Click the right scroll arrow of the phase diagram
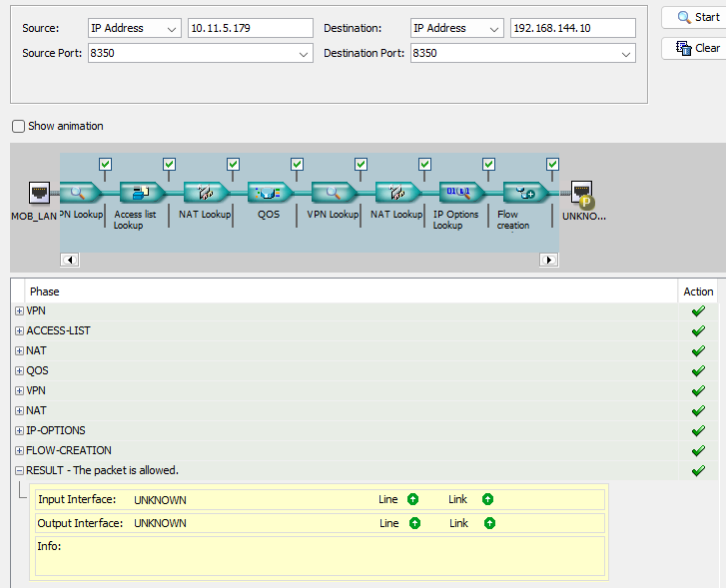The height and width of the screenshot is (588, 726). click(x=549, y=260)
